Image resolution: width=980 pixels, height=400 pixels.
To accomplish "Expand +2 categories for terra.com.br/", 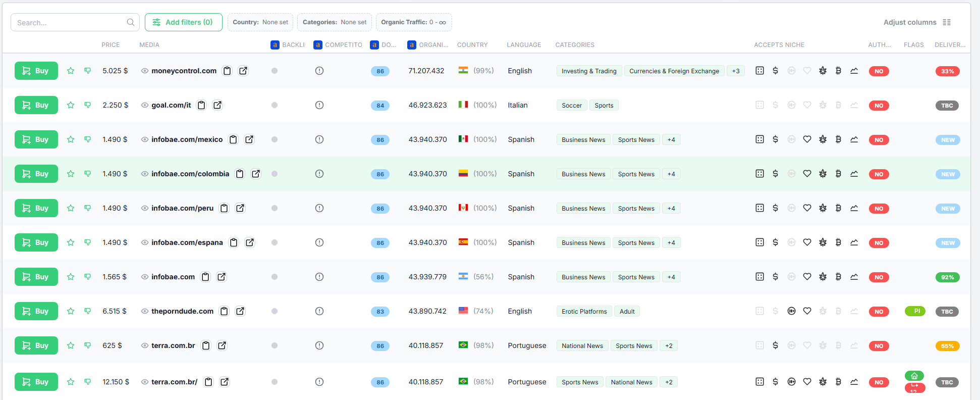I will (x=669, y=382).
